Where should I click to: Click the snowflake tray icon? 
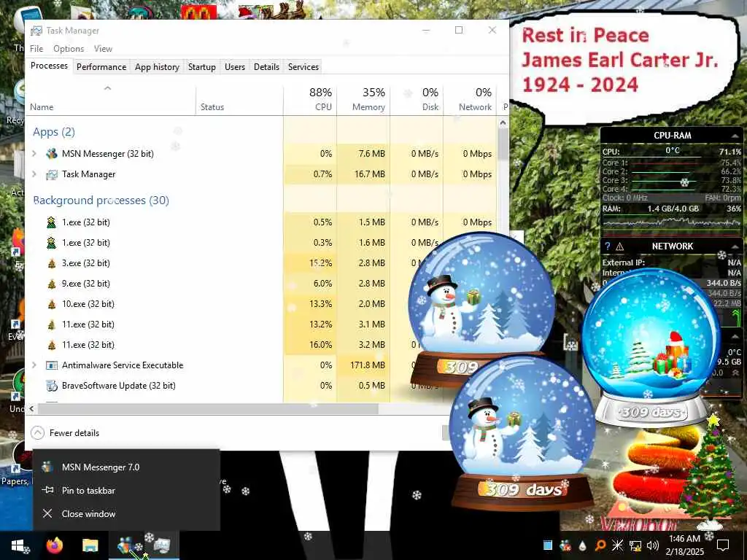coord(617,545)
